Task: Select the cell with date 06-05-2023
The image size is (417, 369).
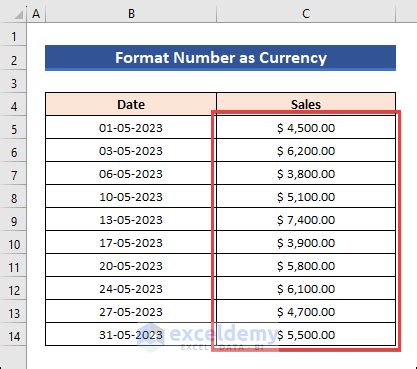Action: pyautogui.click(x=131, y=174)
